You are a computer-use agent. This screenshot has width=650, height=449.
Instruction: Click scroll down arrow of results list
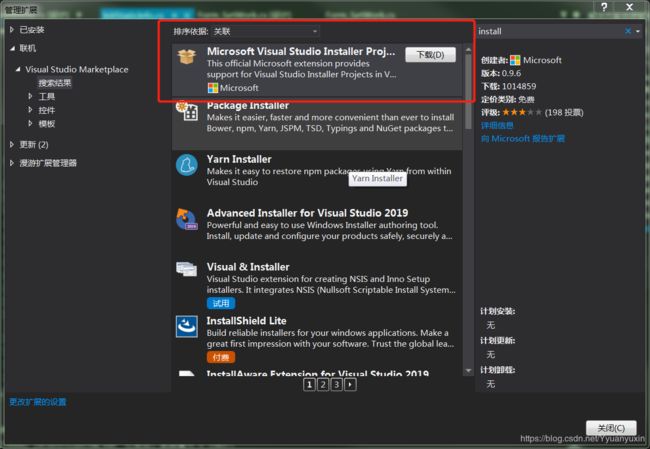coord(468,371)
